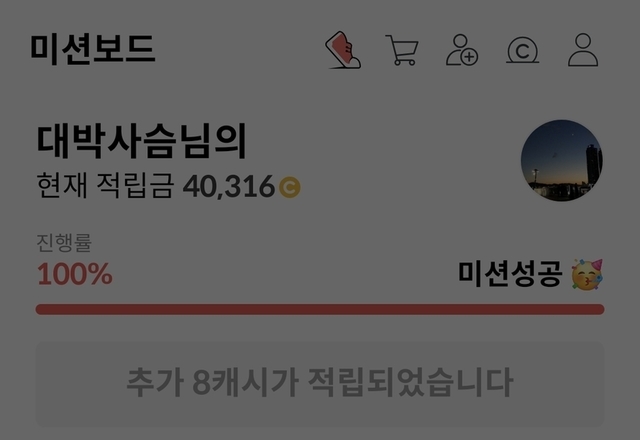Image resolution: width=640 pixels, height=440 pixels.
Task: Click the right end of progress bar
Action: point(599,309)
